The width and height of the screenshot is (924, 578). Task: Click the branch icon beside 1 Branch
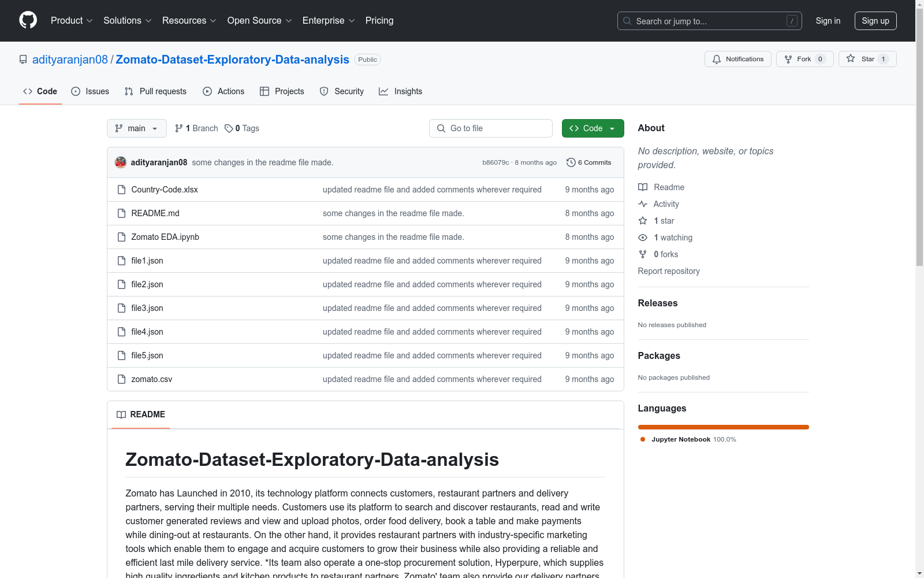click(x=179, y=128)
